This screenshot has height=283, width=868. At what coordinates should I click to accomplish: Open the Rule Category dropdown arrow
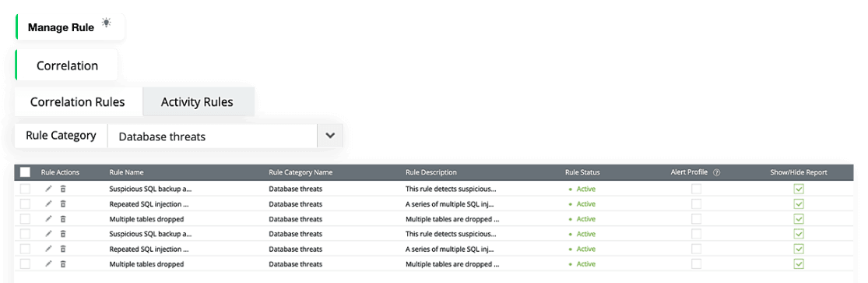pyautogui.click(x=330, y=136)
